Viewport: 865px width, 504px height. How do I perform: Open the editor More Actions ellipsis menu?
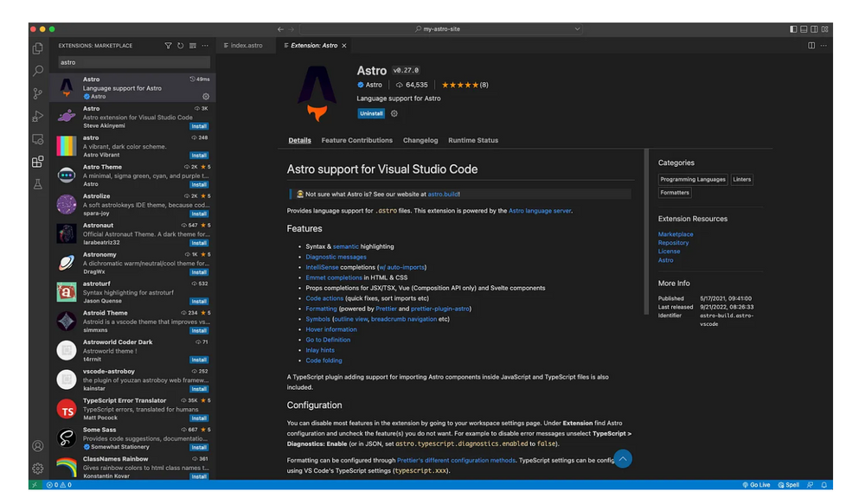tap(823, 46)
